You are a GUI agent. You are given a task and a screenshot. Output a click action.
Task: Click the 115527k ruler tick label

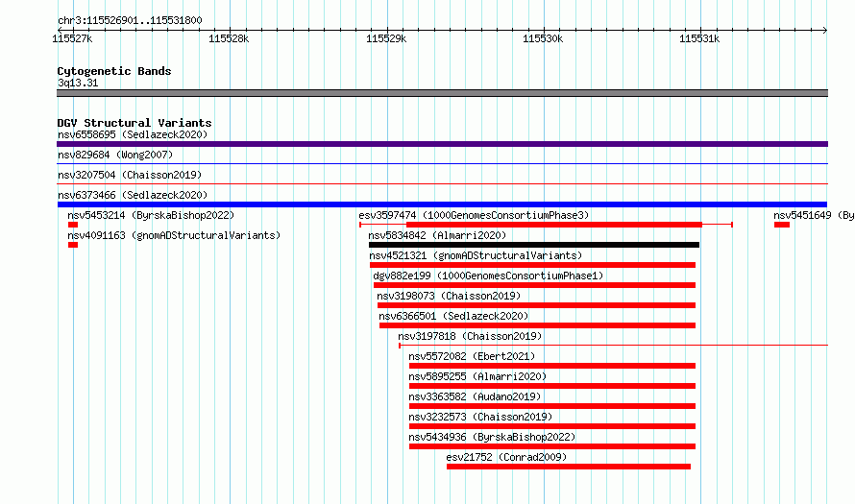[x=72, y=38]
